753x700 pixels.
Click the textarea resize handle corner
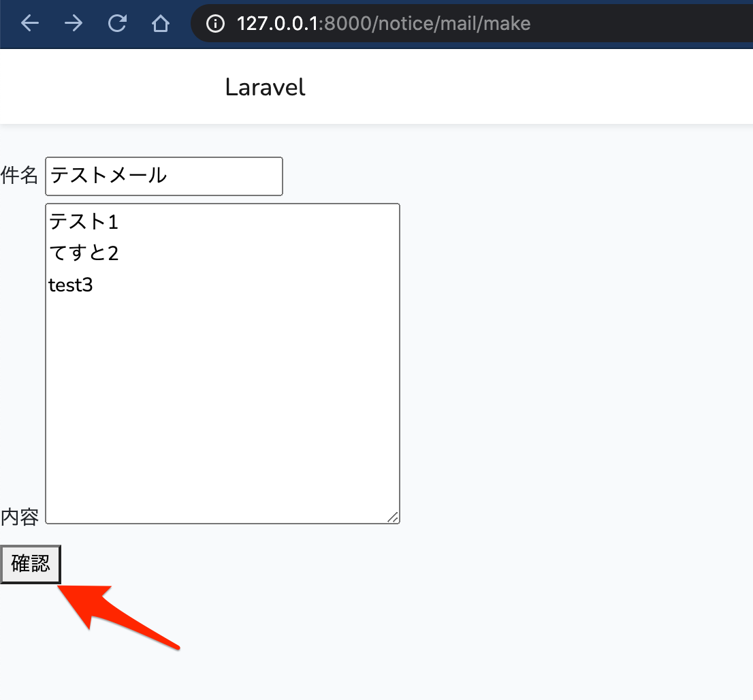[x=394, y=518]
